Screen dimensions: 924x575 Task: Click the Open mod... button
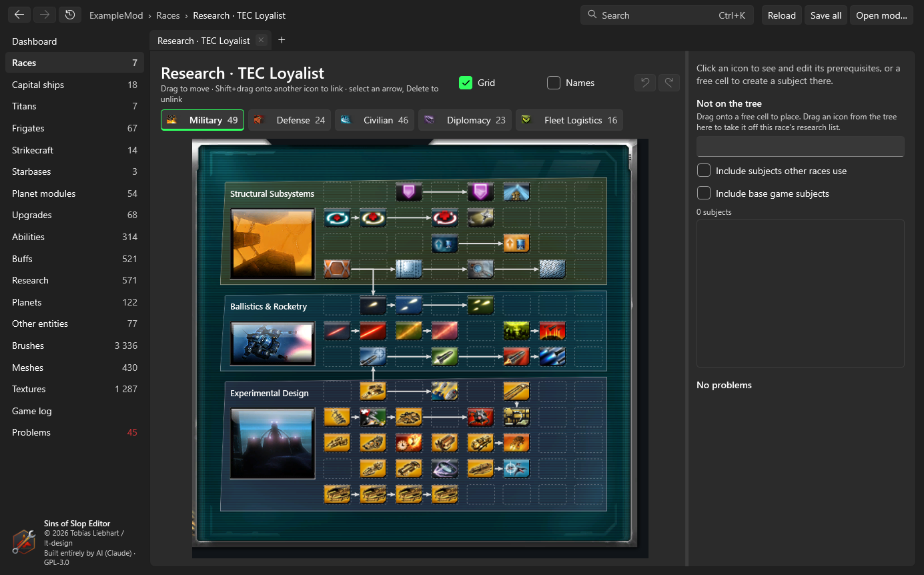881,15
